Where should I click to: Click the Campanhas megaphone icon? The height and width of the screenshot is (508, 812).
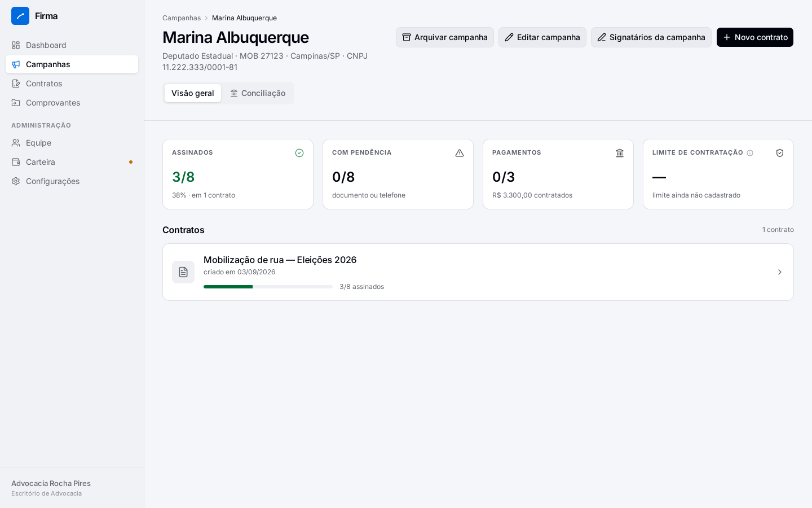(16, 64)
